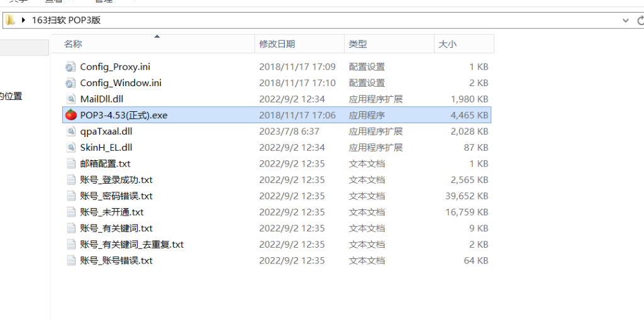The height and width of the screenshot is (320, 644).
Task: Open the address bar history dropdown chevron
Action: (623, 20)
